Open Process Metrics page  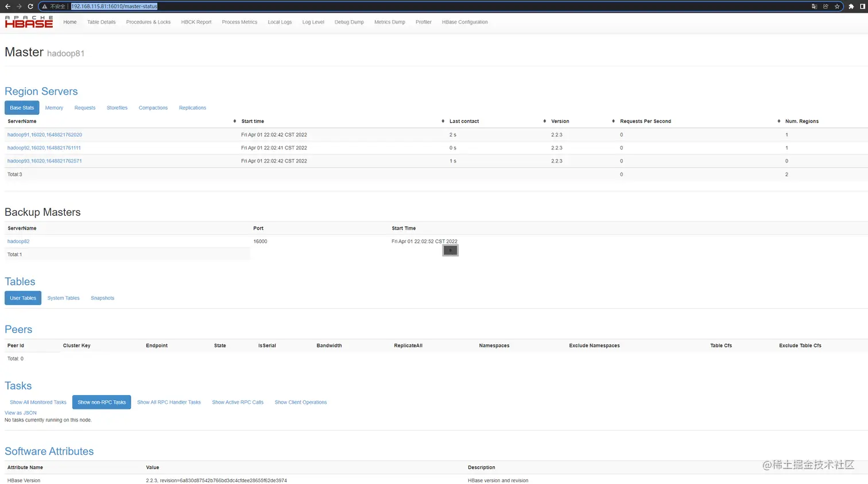pyautogui.click(x=239, y=22)
